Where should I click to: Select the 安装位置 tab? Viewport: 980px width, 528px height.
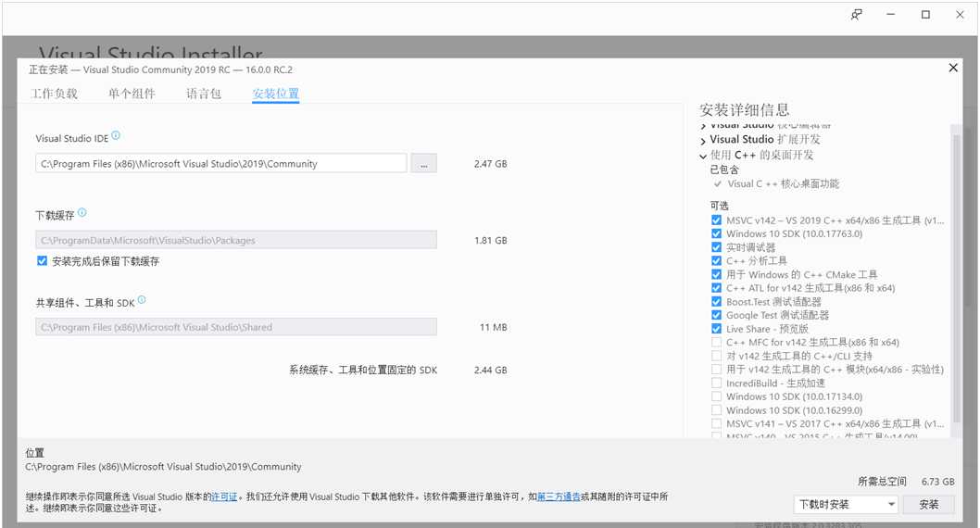276,94
